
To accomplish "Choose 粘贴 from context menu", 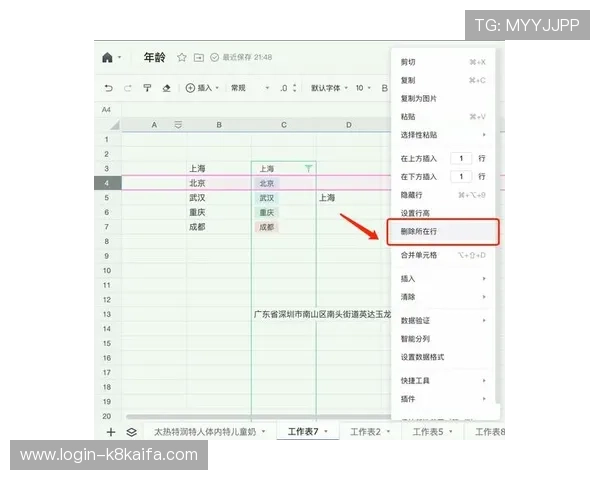I will tap(443, 117).
